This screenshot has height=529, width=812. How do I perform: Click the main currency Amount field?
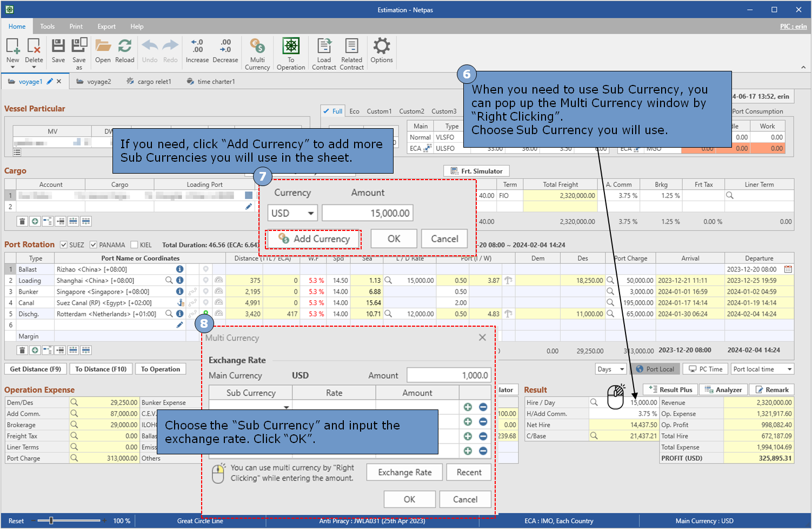(449, 375)
